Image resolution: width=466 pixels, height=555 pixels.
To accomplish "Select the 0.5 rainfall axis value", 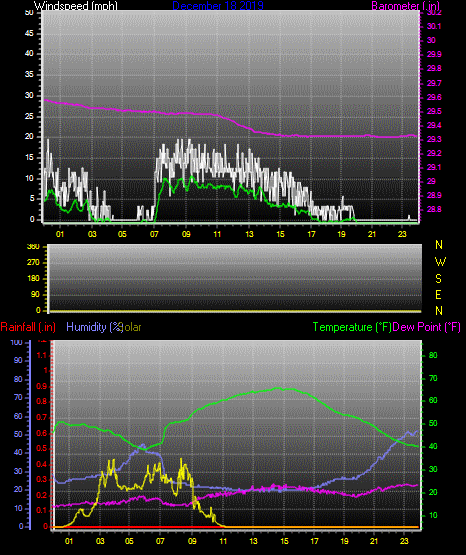I will coord(42,448).
